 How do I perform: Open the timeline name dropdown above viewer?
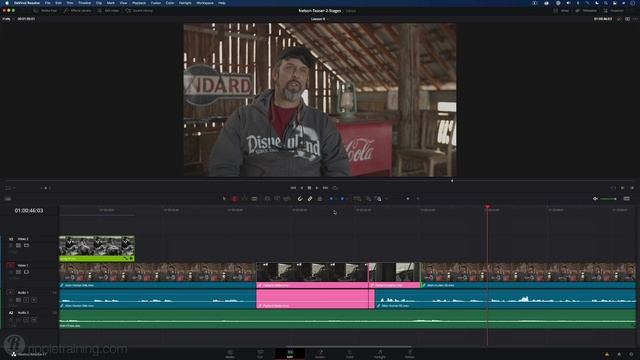pos(319,19)
